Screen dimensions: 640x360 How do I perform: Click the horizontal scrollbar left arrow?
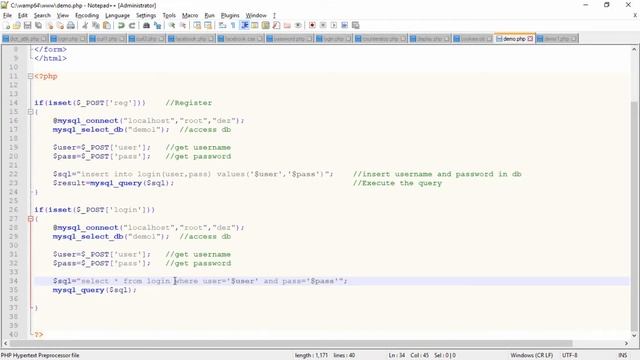coord(5,343)
